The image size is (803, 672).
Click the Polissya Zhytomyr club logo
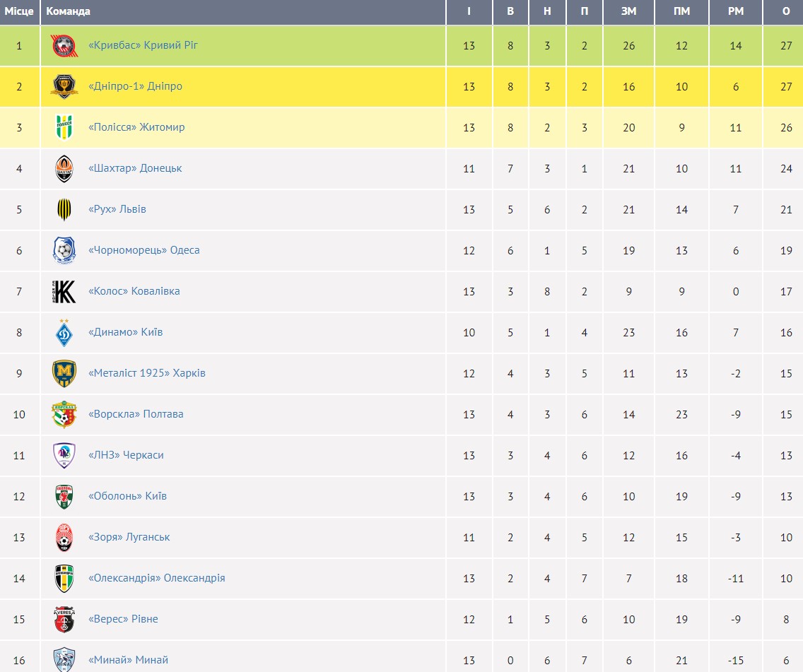tap(64, 128)
